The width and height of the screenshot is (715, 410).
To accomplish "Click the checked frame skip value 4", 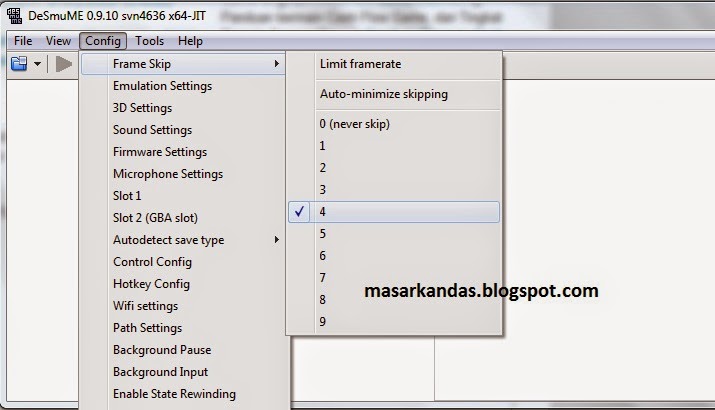I will [x=394, y=212].
